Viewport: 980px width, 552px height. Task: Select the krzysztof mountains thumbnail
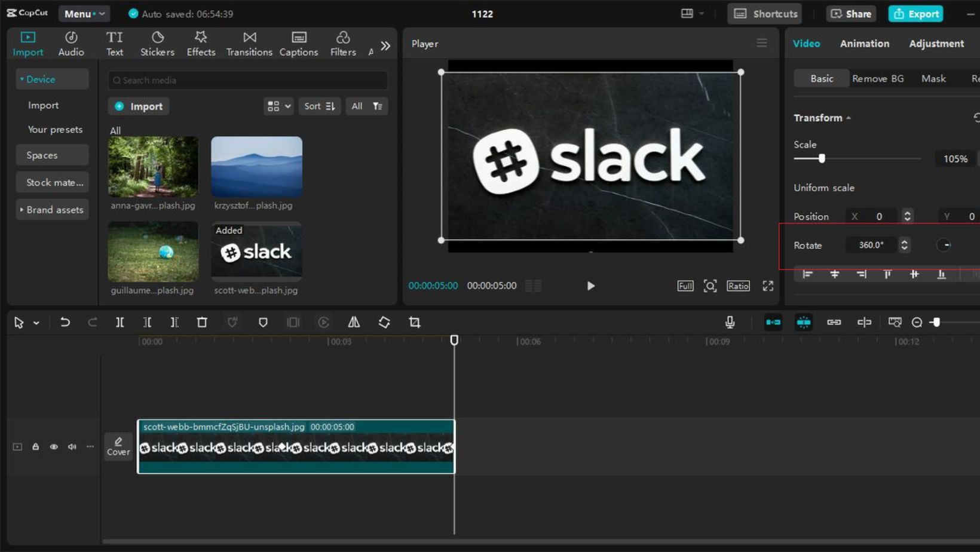tap(256, 167)
